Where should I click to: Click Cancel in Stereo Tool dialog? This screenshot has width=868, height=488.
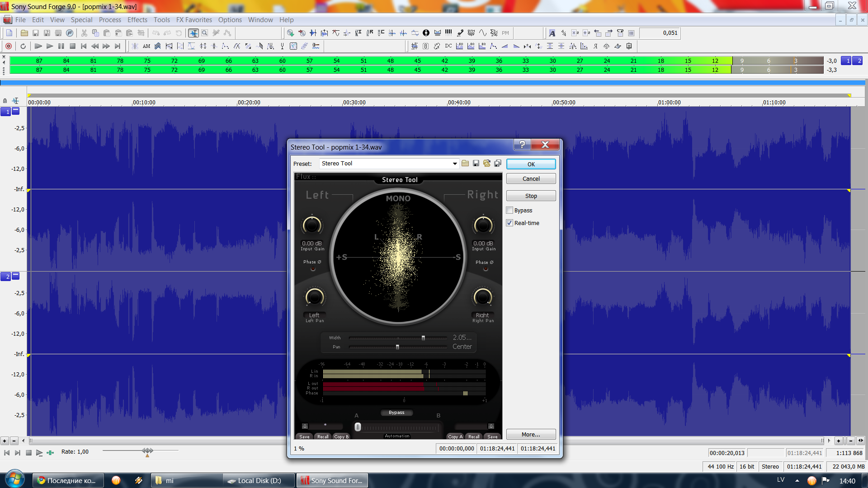531,178
